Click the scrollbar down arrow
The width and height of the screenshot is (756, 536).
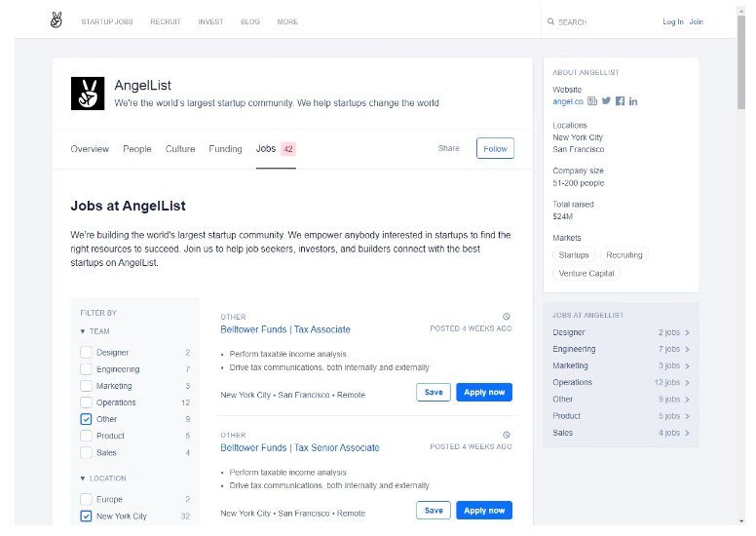coord(741,521)
